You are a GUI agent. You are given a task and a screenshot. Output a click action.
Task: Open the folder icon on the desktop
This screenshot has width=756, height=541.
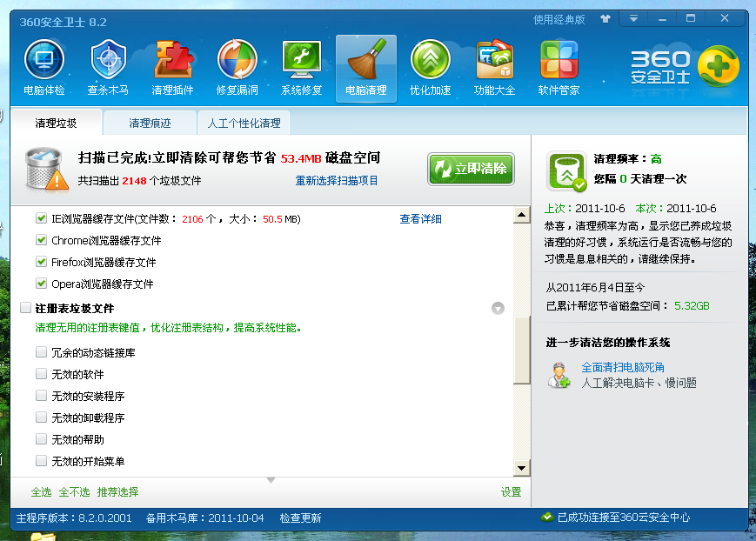pos(43,536)
